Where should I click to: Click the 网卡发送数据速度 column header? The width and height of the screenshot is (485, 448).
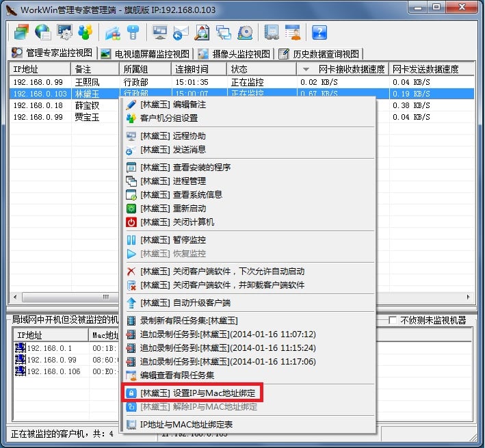pos(432,69)
